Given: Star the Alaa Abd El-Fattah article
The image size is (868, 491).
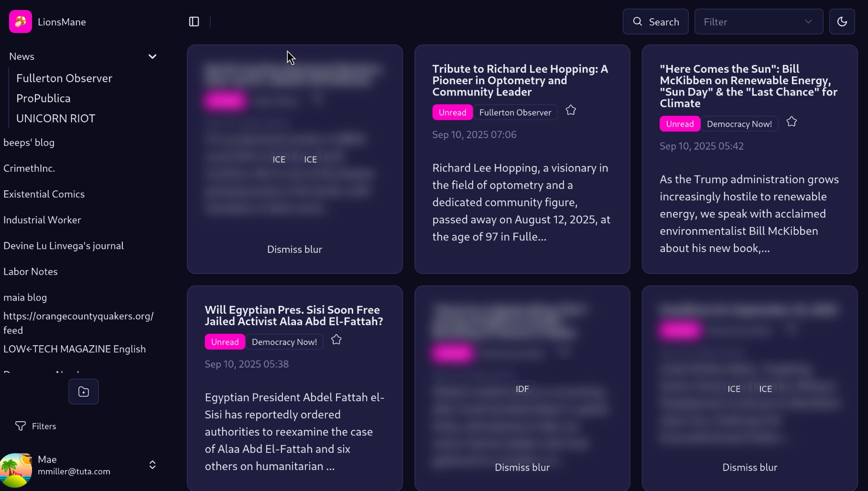Looking at the screenshot, I should [x=336, y=340].
